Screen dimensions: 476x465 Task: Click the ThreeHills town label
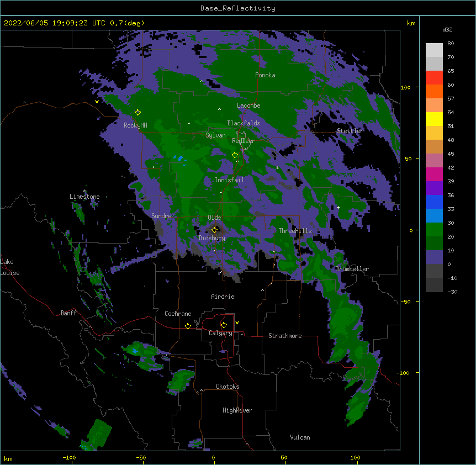tap(295, 231)
